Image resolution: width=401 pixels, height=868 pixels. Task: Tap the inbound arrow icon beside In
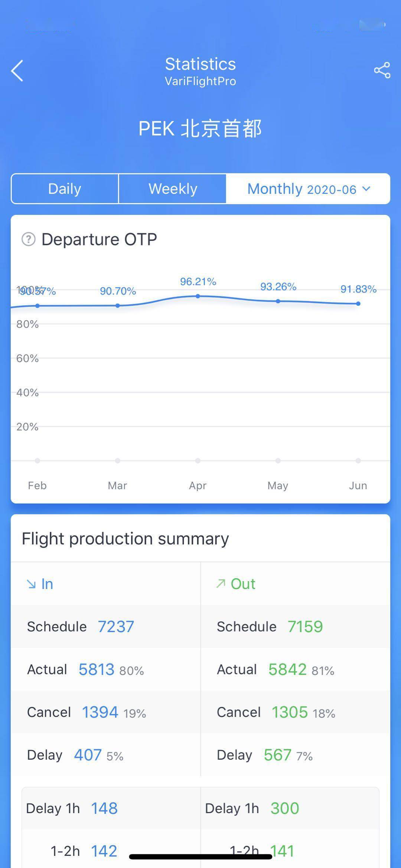click(31, 584)
